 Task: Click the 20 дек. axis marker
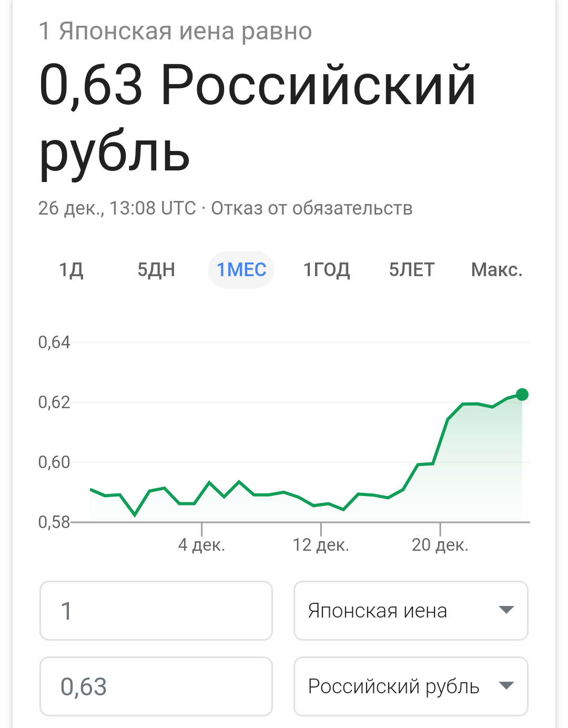[440, 545]
